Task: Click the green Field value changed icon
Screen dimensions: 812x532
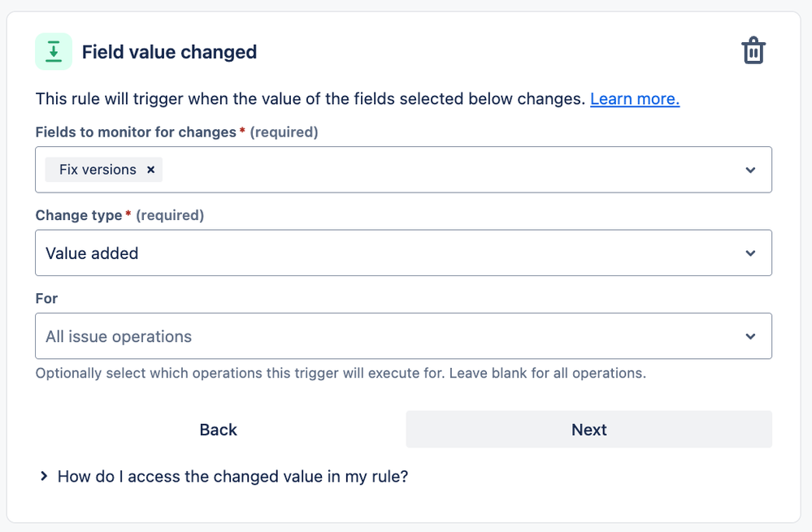Action: [x=54, y=52]
